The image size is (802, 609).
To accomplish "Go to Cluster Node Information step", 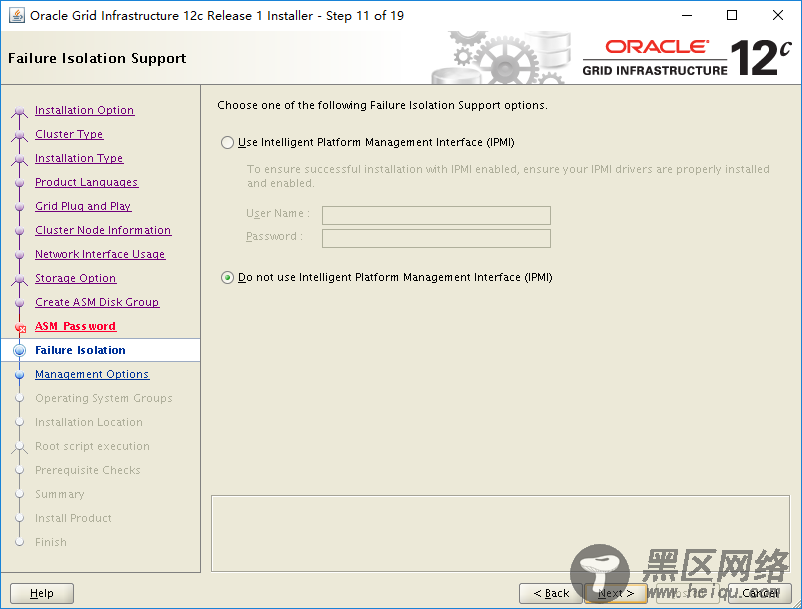I will pyautogui.click(x=103, y=230).
